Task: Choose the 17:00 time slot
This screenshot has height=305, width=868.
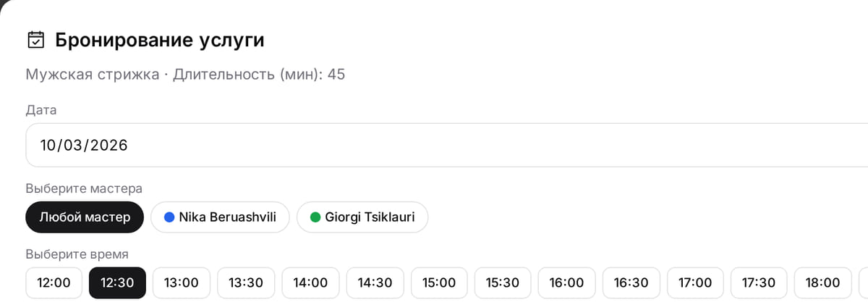Action: [695, 283]
